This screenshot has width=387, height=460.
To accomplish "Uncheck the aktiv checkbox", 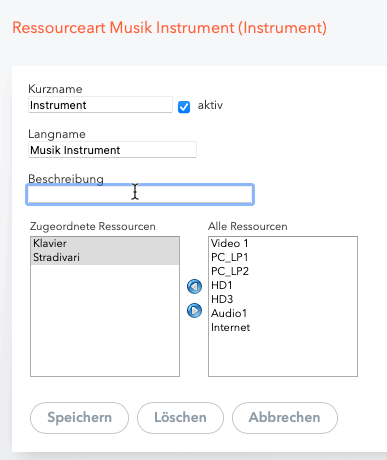I will (184, 107).
